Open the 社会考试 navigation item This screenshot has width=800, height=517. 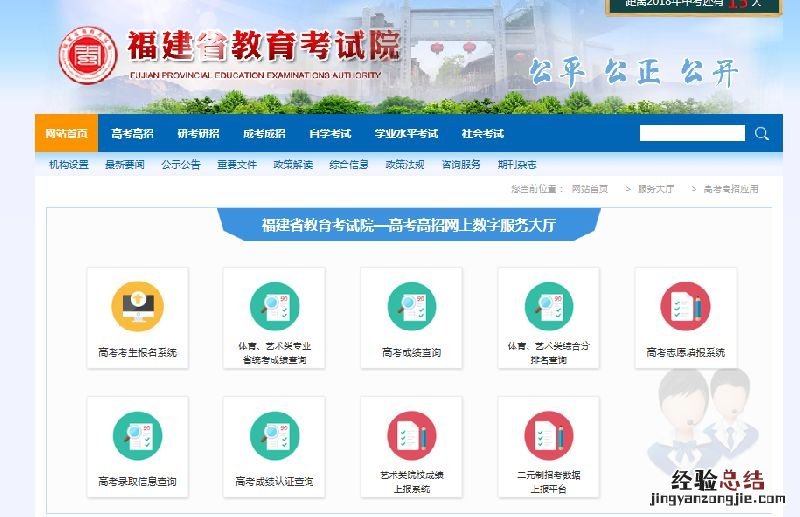(482, 134)
